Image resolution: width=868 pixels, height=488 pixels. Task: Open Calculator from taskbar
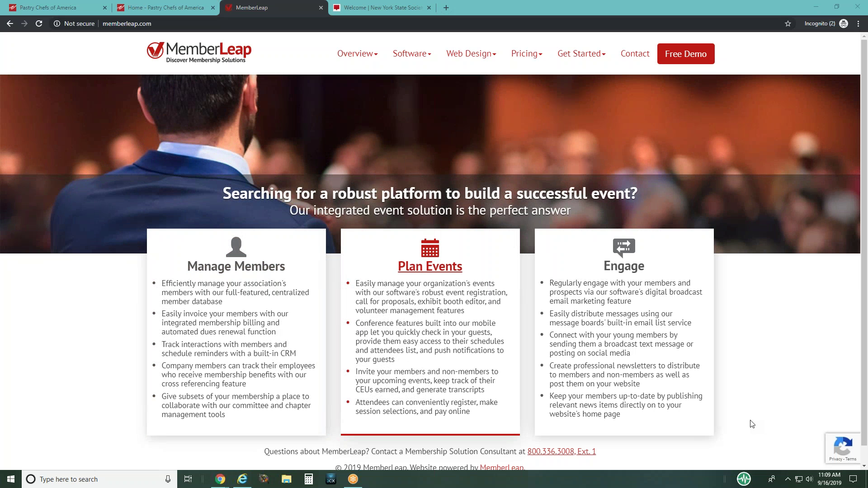[309, 479]
